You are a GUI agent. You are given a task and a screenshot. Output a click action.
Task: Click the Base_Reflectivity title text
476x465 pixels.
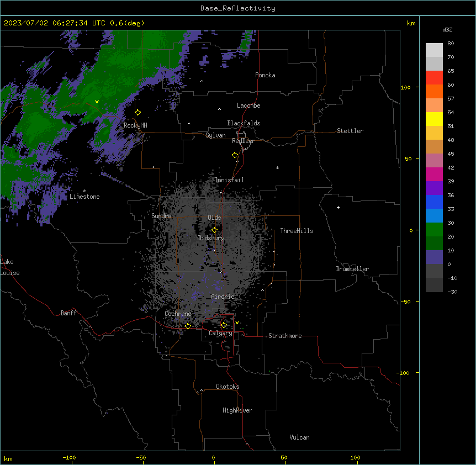tap(238, 8)
